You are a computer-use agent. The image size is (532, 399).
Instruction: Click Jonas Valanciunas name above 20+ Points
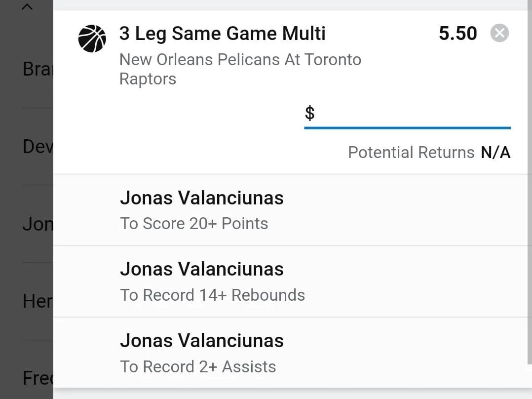point(201,198)
